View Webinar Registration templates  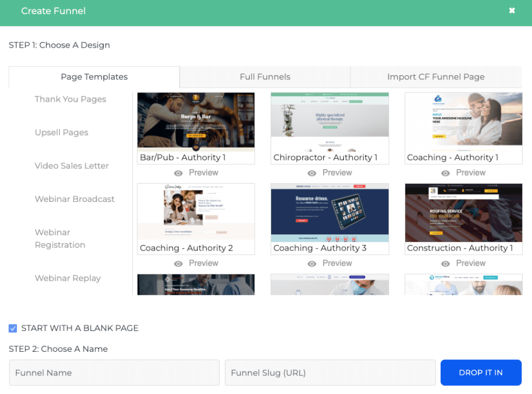click(60, 239)
